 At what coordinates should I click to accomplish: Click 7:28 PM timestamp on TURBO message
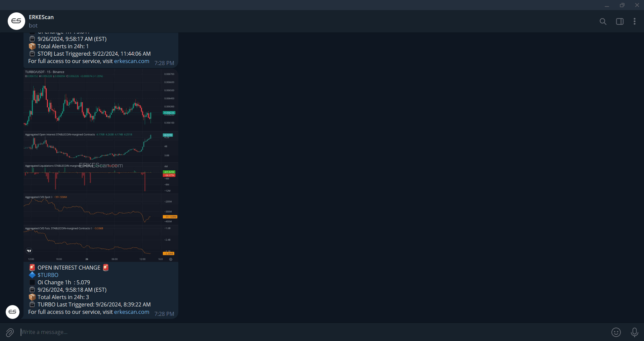point(164,314)
